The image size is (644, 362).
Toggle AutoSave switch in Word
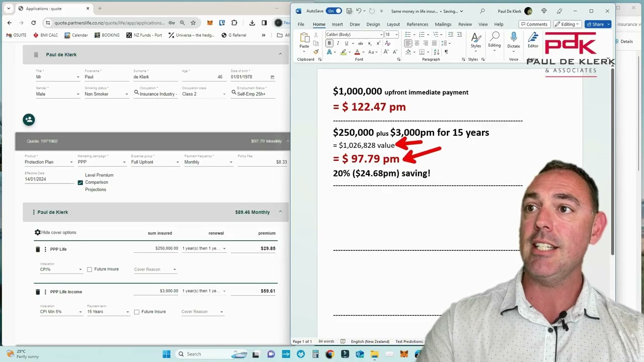coord(334,11)
